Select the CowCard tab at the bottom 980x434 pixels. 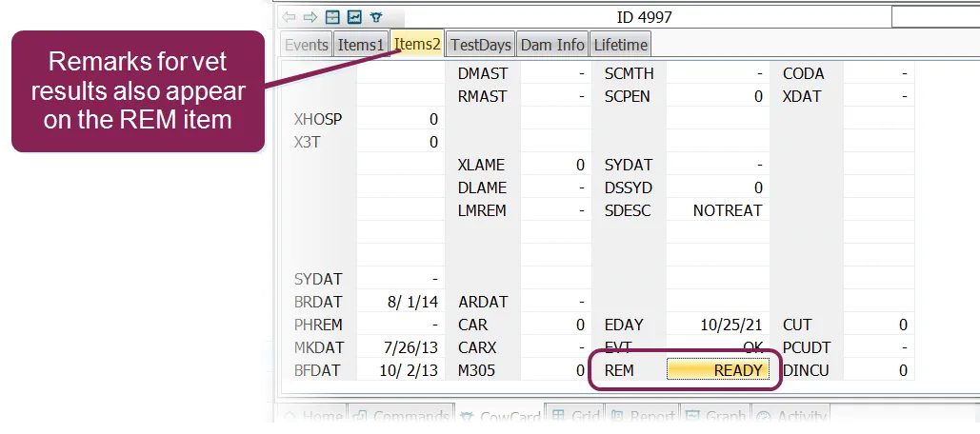[x=500, y=417]
